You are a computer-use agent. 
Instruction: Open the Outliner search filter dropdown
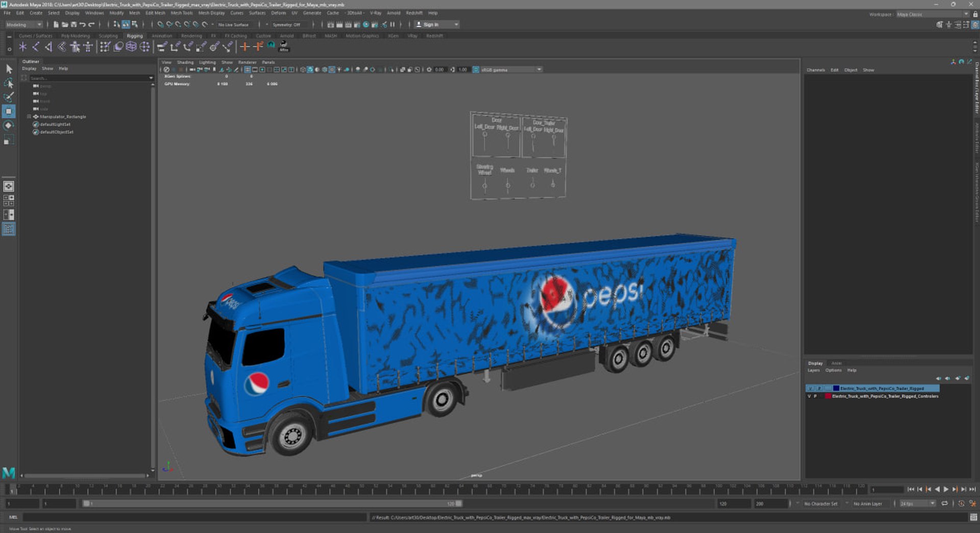(151, 78)
